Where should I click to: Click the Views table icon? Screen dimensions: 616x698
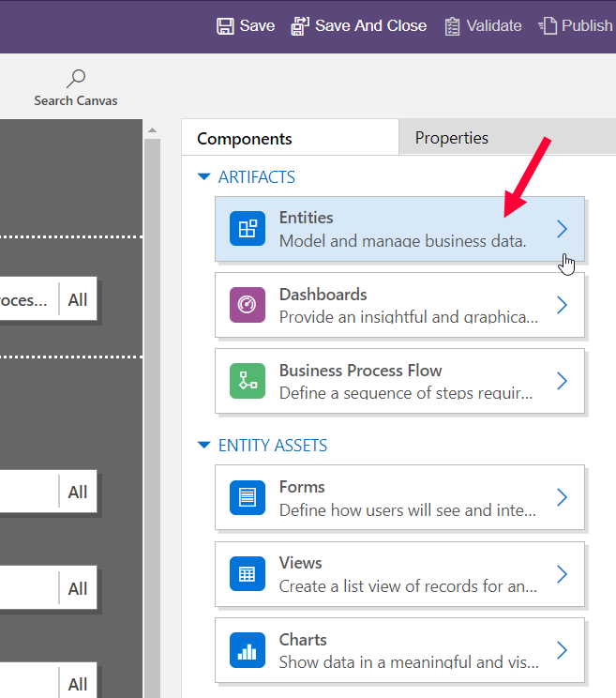(248, 573)
